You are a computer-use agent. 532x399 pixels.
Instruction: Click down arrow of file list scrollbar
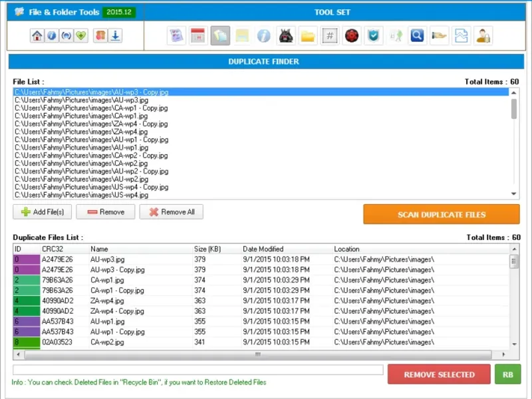(513, 194)
